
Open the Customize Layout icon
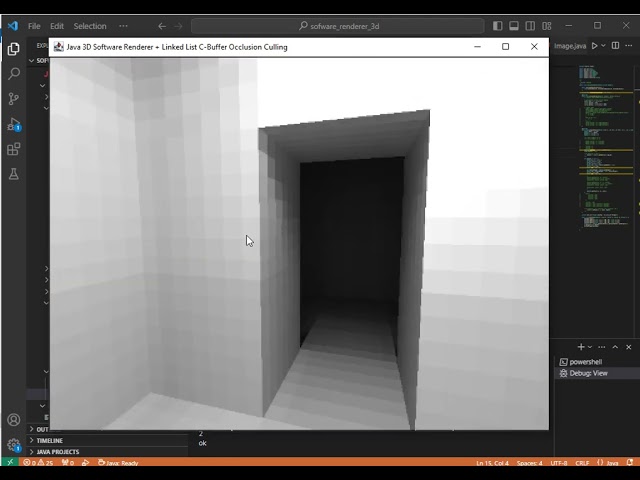547,26
